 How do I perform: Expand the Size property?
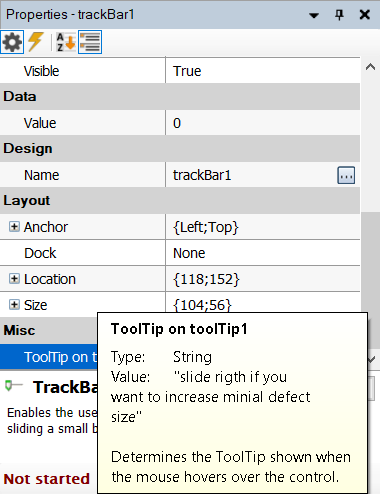point(14,304)
